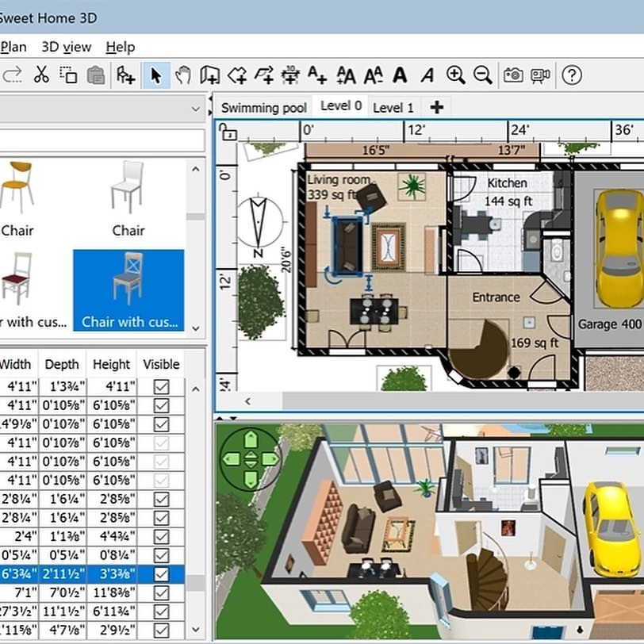Toggle bold text style icon

click(400, 75)
